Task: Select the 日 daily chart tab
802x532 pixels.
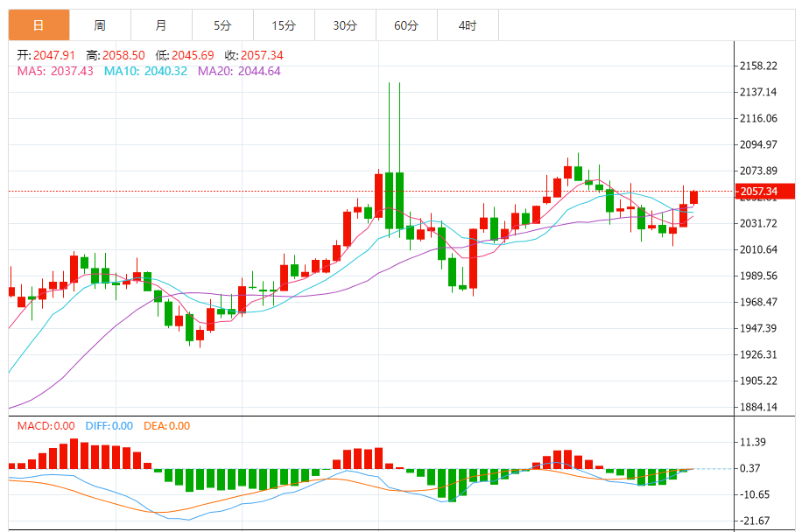Action: (39, 25)
